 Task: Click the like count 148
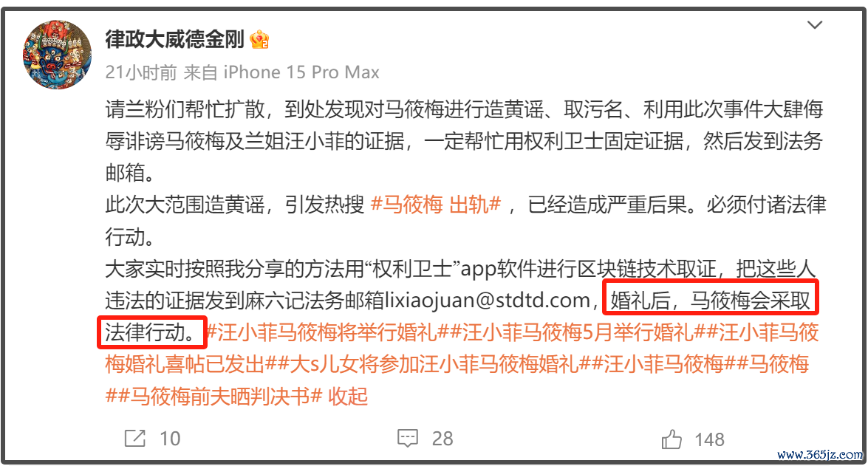click(710, 439)
